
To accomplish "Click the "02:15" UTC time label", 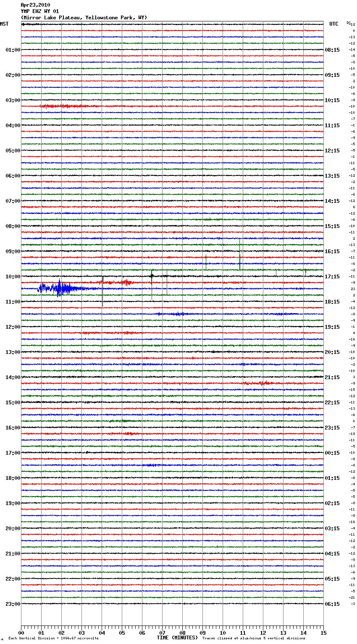I will 332,503.
